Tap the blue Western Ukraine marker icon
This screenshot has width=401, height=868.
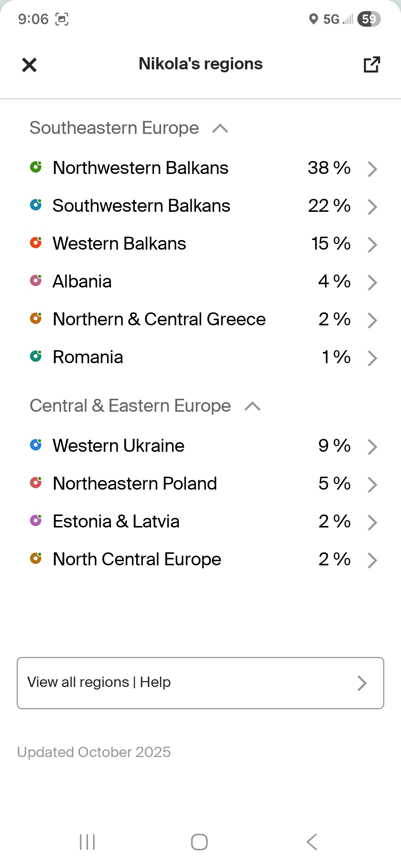point(36,445)
